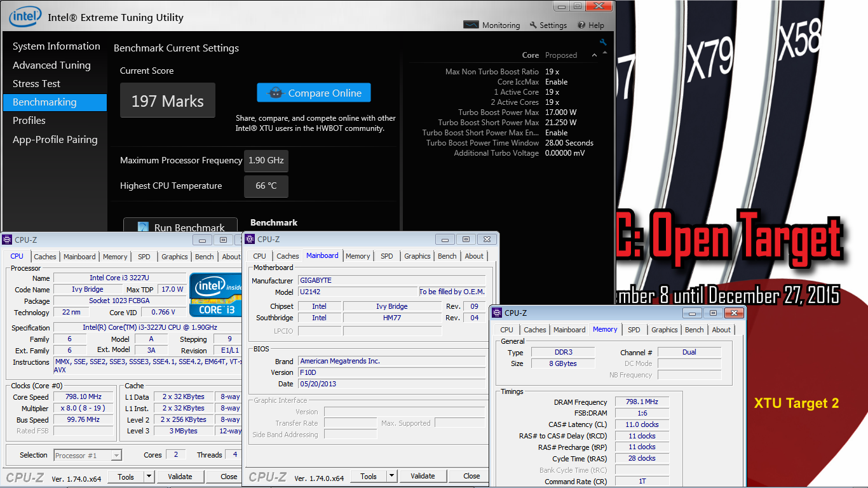The image size is (868, 488).
Task: Open Monitoring graph icon in XTU
Action: pyautogui.click(x=470, y=25)
